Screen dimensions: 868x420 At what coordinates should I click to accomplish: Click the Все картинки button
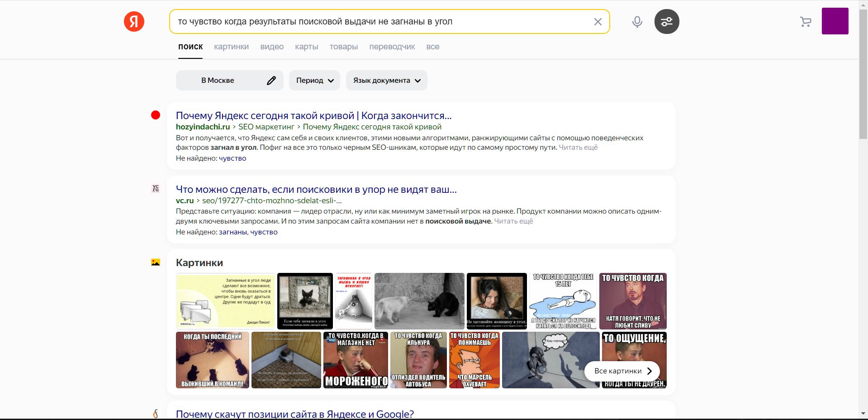[x=622, y=371]
